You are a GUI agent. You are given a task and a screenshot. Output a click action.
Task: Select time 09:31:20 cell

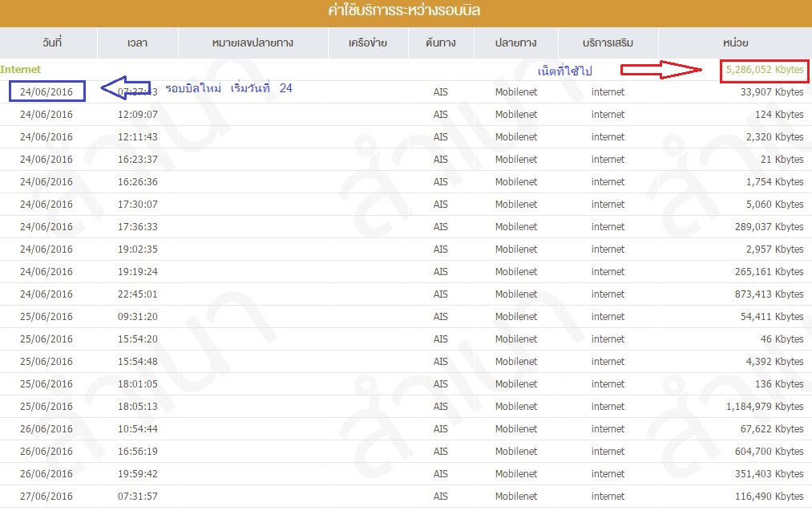138,316
